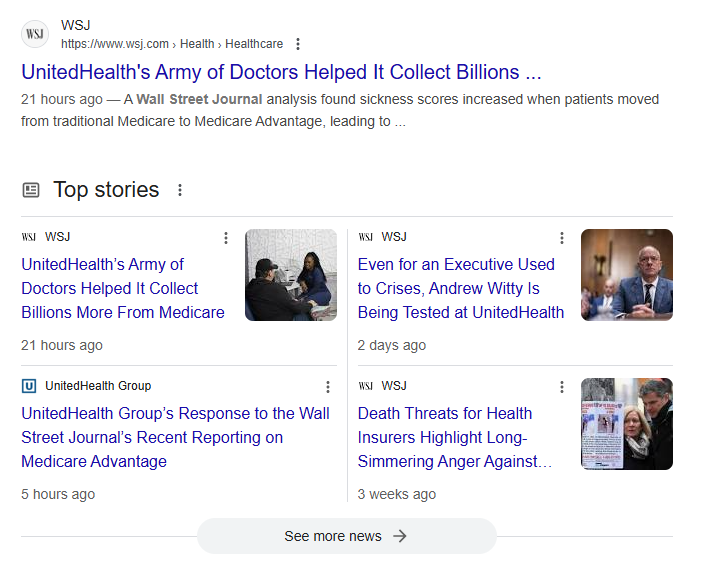Open the story 'Even for an Executive Used to Crises, Andrew Witty Is Being Tested'
709x574 pixels.
click(x=461, y=289)
